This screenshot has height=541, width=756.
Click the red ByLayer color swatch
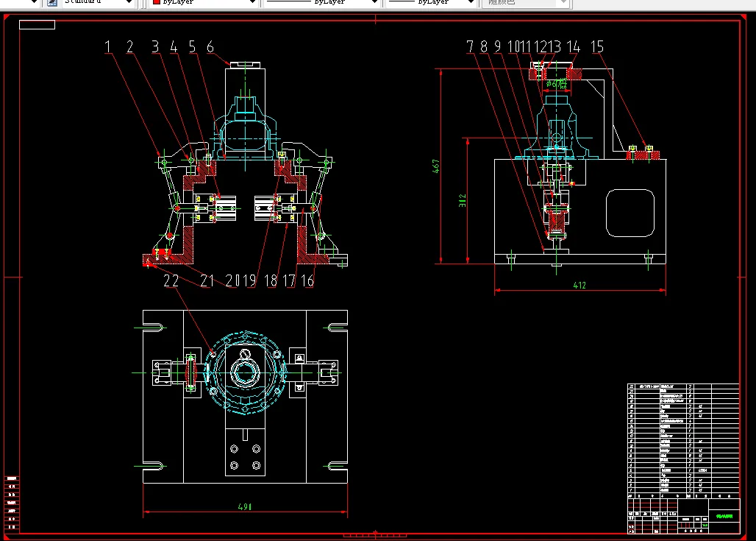[x=156, y=2]
